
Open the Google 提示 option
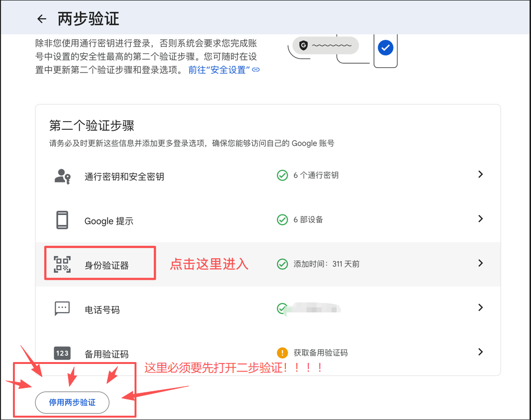268,220
